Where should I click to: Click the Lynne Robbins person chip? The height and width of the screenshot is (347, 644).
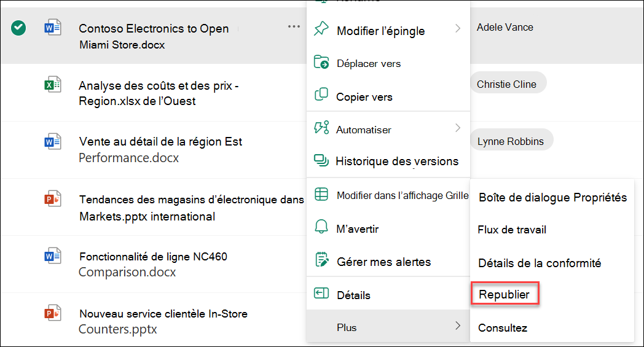[x=512, y=140]
